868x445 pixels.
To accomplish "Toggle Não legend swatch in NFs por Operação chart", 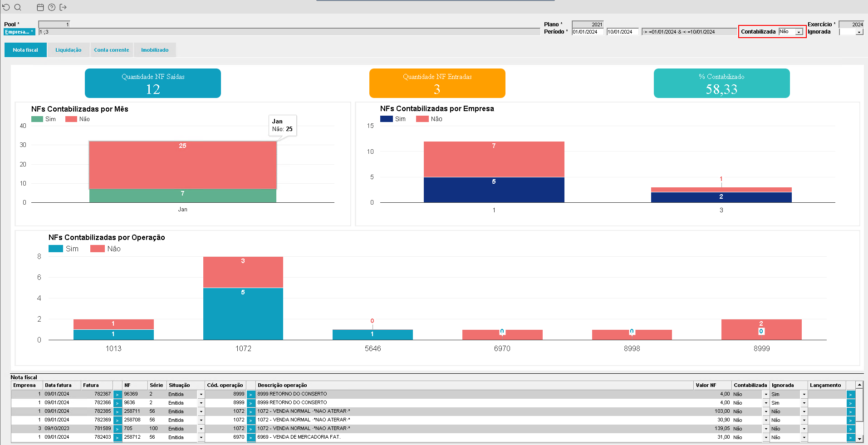I will click(98, 249).
